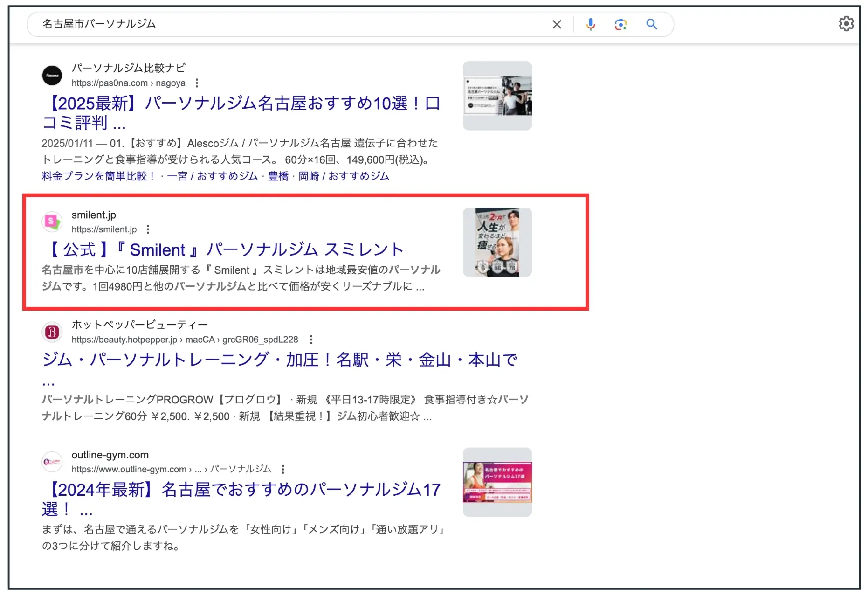
Task: Click the snippet mentioning 149,600円(税込)
Action: [x=240, y=151]
